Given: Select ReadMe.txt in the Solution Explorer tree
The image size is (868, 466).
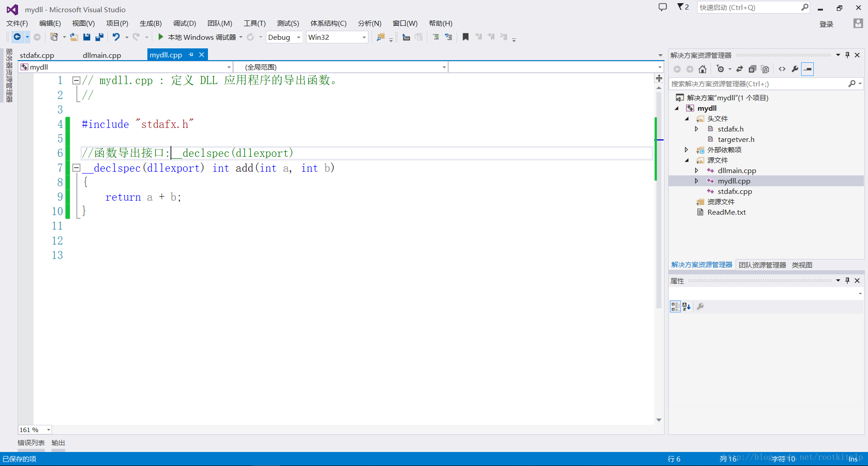Looking at the screenshot, I should pyautogui.click(x=726, y=212).
